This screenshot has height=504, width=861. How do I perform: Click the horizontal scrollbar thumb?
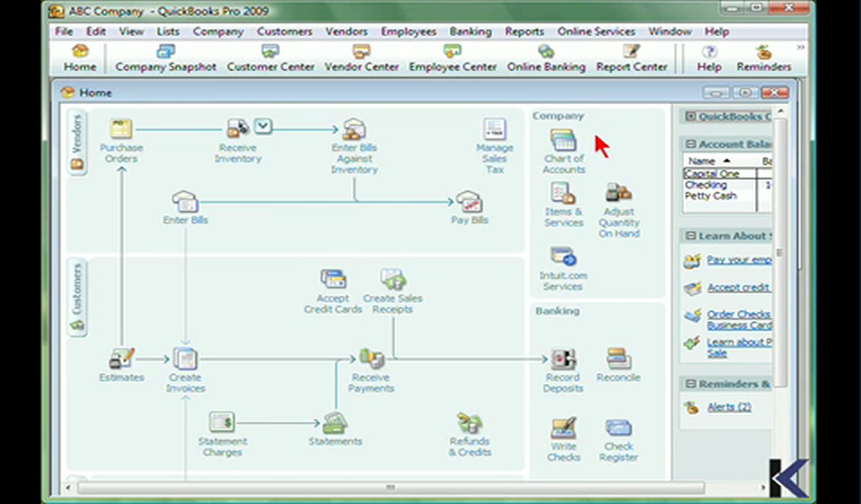[x=390, y=487]
